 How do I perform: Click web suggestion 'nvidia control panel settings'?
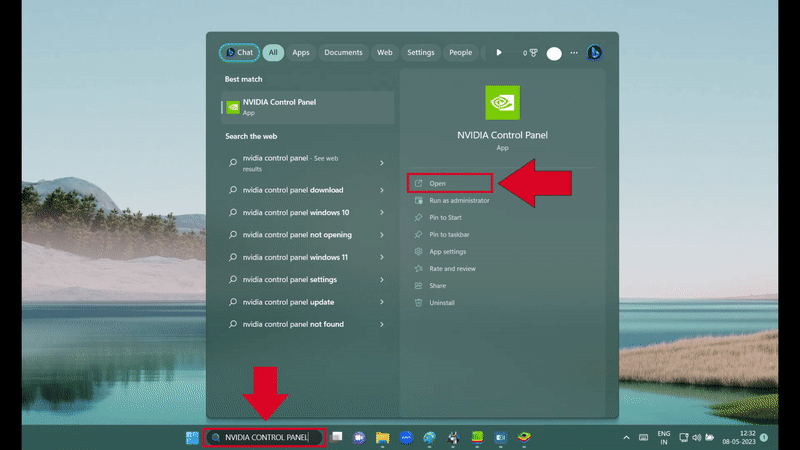click(290, 280)
